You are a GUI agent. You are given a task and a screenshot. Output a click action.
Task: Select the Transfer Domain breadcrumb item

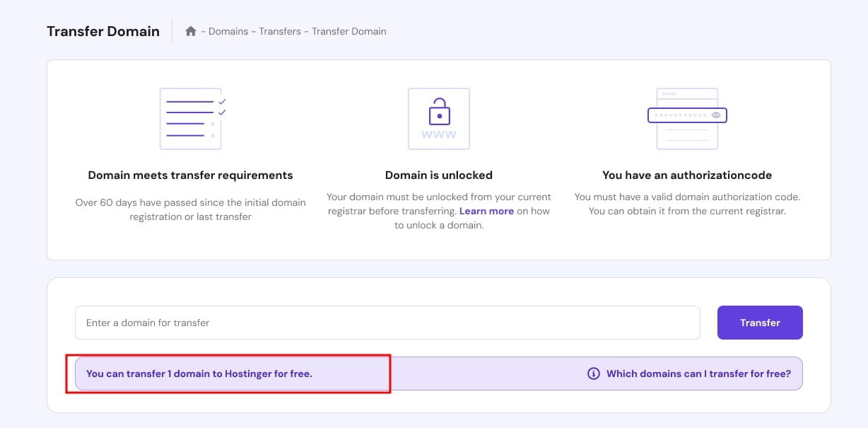coord(349,31)
